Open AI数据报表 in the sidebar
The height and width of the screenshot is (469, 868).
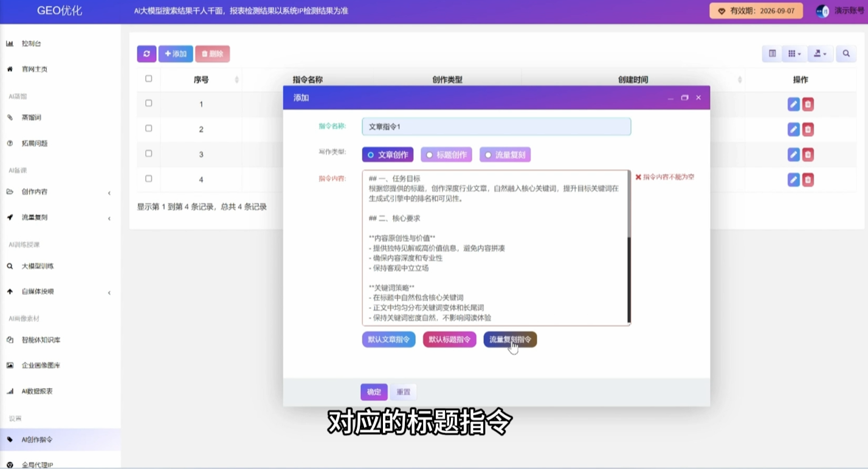[40, 391]
